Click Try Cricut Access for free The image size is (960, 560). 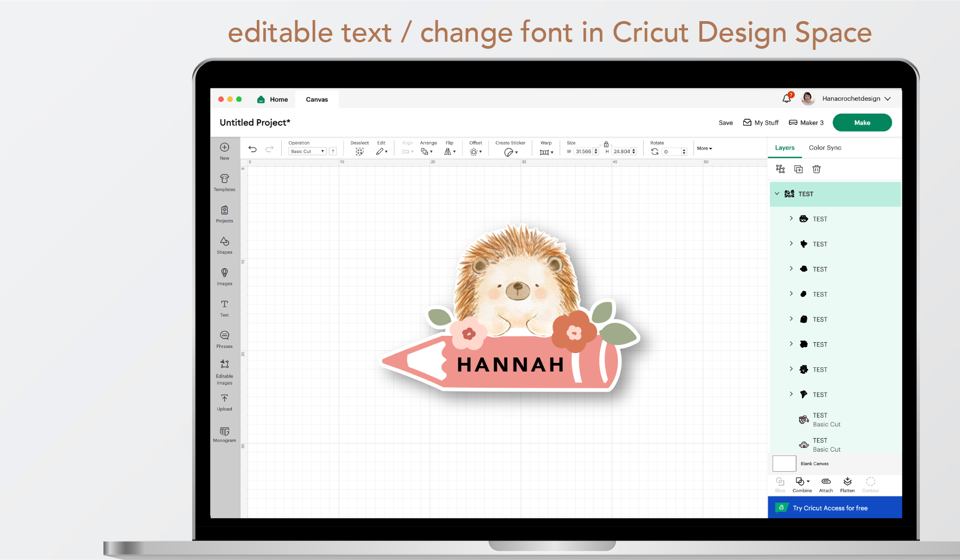pyautogui.click(x=835, y=507)
